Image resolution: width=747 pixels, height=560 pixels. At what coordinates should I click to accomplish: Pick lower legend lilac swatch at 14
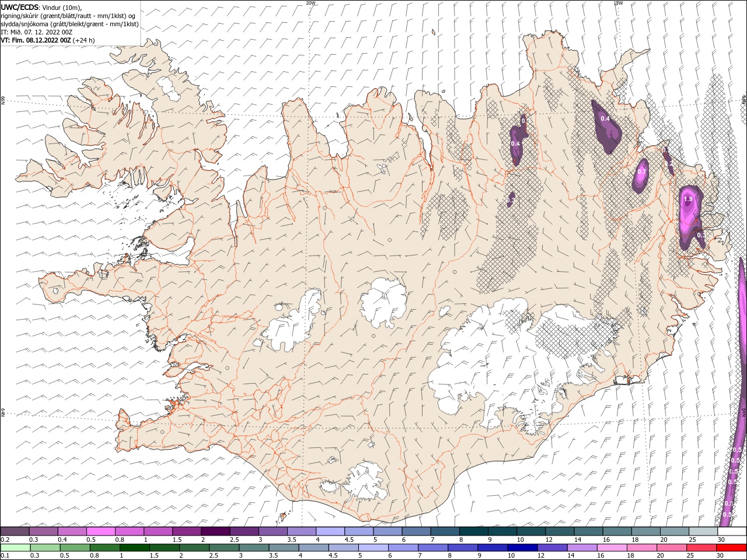(x=582, y=548)
